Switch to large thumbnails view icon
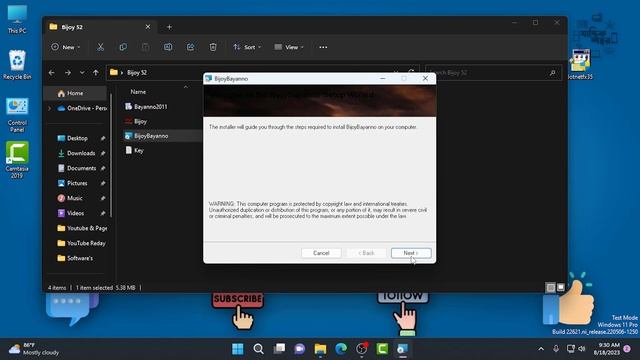Image resolution: width=640 pixels, height=360 pixels. (561, 288)
